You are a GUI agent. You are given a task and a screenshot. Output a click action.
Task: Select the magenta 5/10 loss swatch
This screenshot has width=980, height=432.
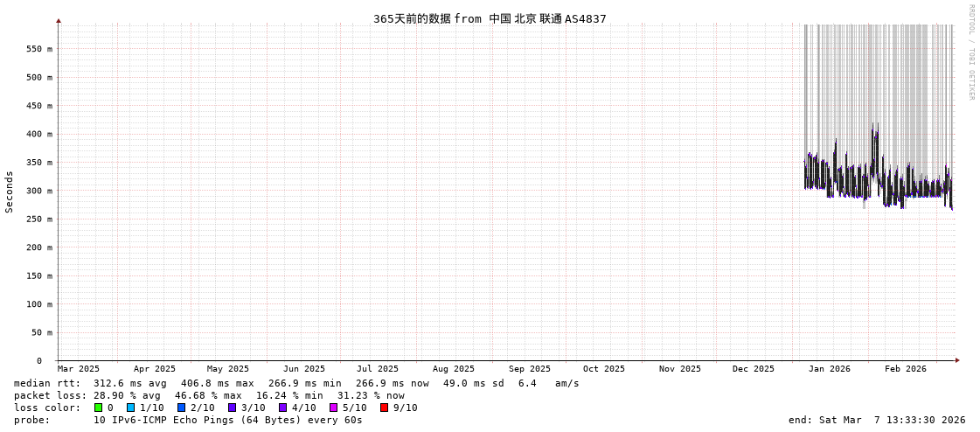coord(333,408)
